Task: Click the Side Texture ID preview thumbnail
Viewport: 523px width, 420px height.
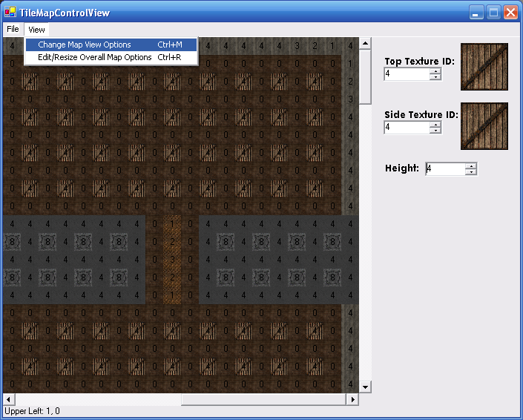Action: (484, 126)
